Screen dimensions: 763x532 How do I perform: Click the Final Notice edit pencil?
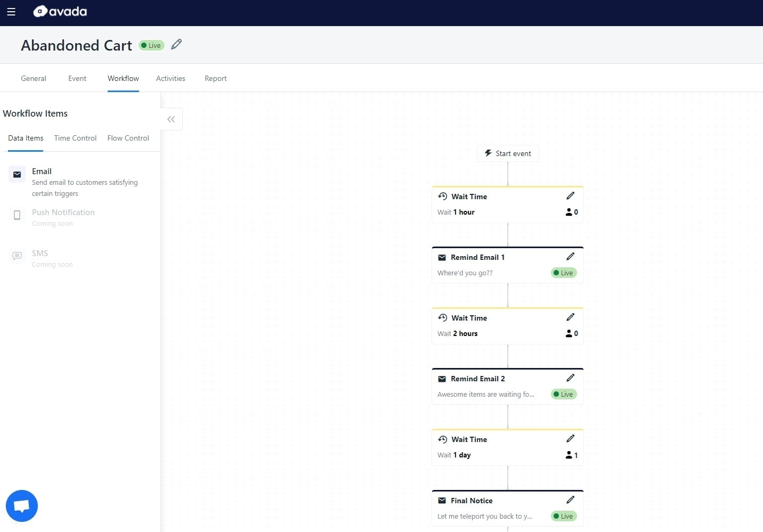tap(570, 500)
